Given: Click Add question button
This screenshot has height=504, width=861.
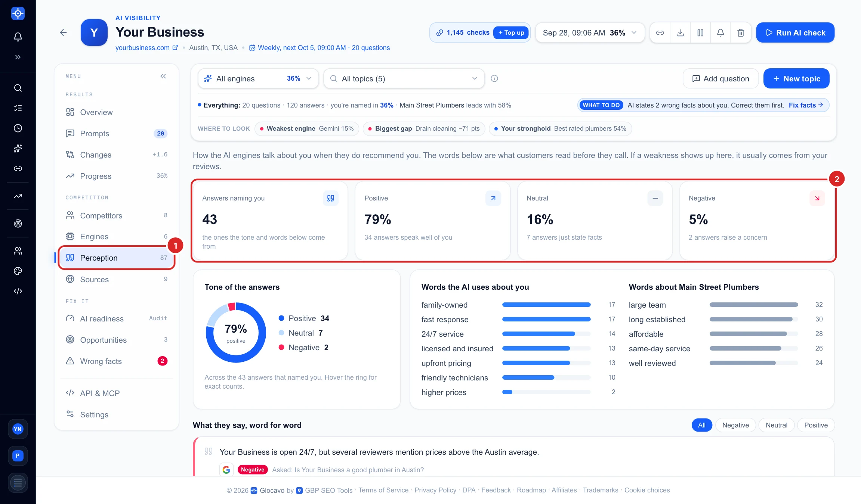Looking at the screenshot, I should [720, 78].
